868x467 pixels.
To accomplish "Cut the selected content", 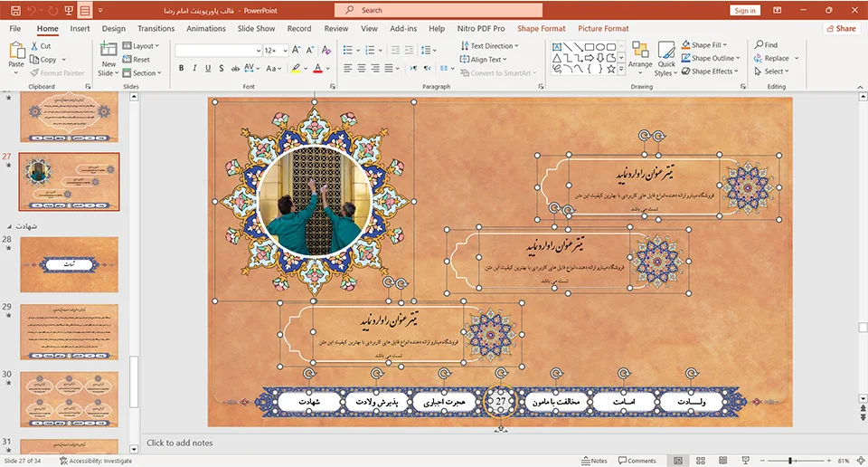I will (x=41, y=46).
